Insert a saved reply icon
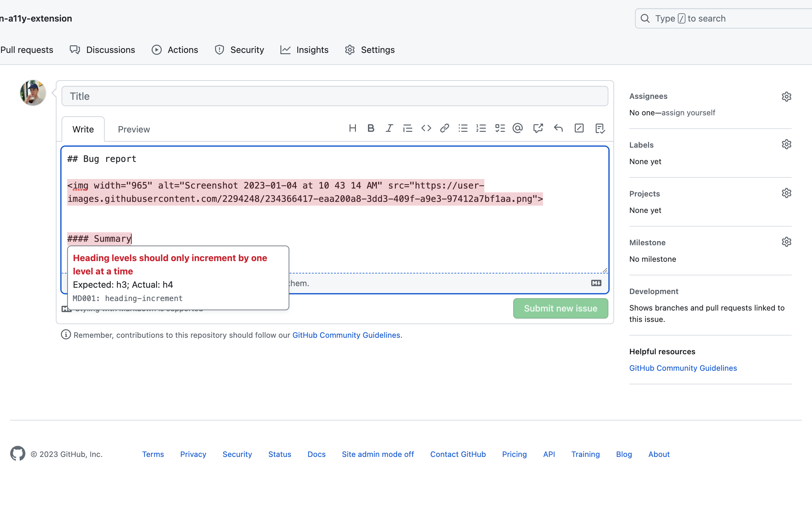Image resolution: width=812 pixels, height=507 pixels. click(x=558, y=128)
